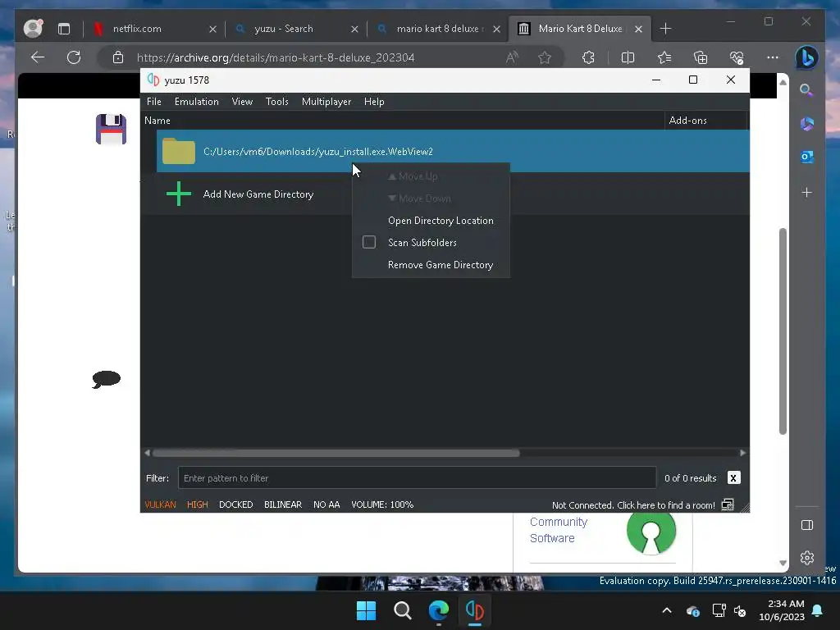Click the site info lock icon
The height and width of the screenshot is (630, 840).
(118, 57)
